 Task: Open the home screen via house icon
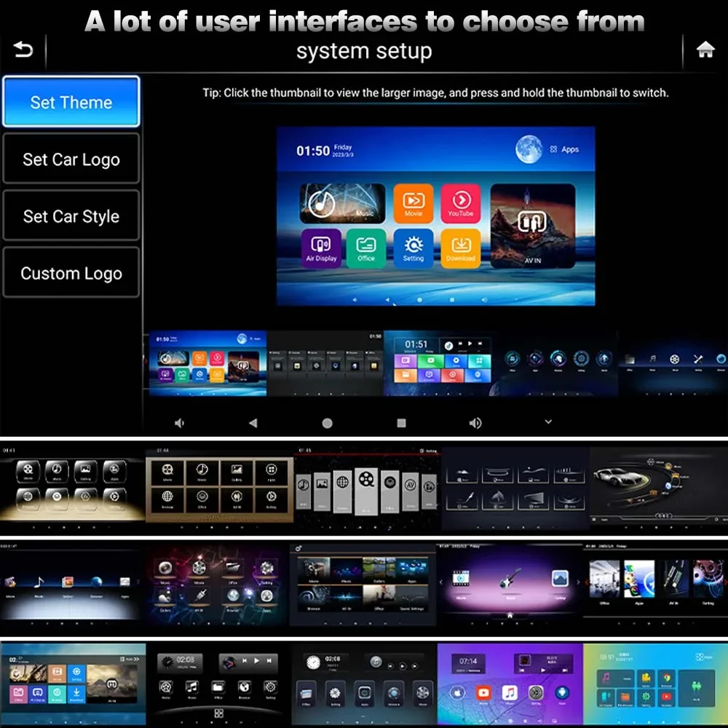click(705, 50)
